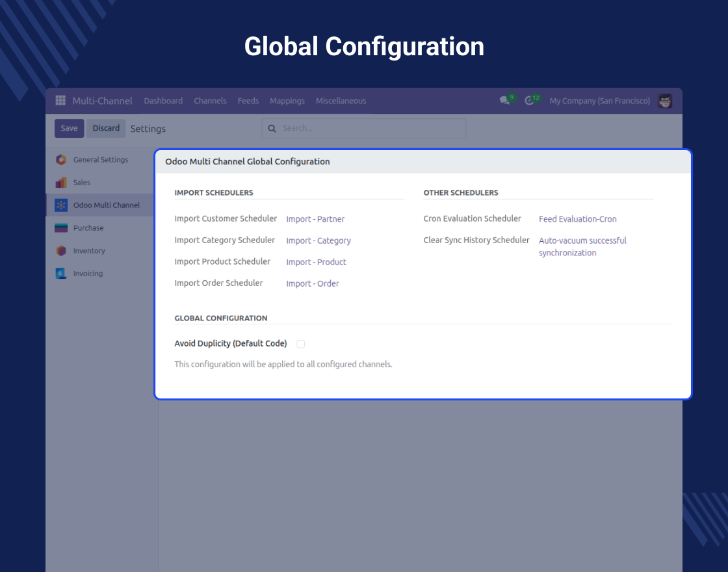This screenshot has width=728, height=572.
Task: Switch company via My Company (San Francisco)
Action: click(x=599, y=101)
